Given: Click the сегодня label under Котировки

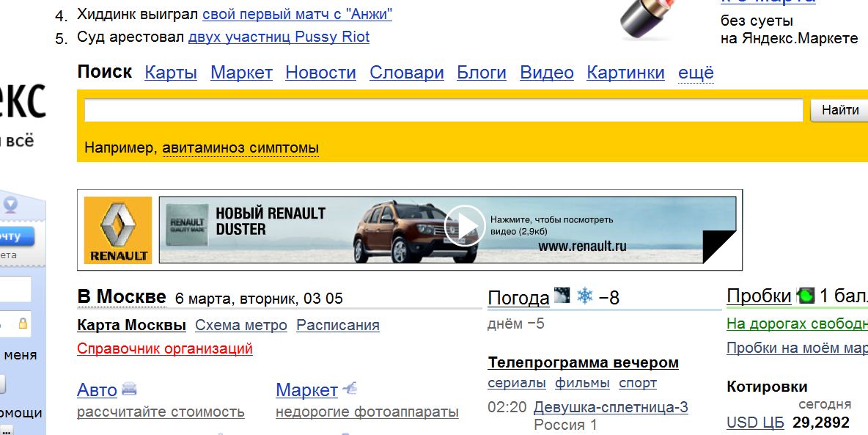Looking at the screenshot, I should tap(824, 404).
